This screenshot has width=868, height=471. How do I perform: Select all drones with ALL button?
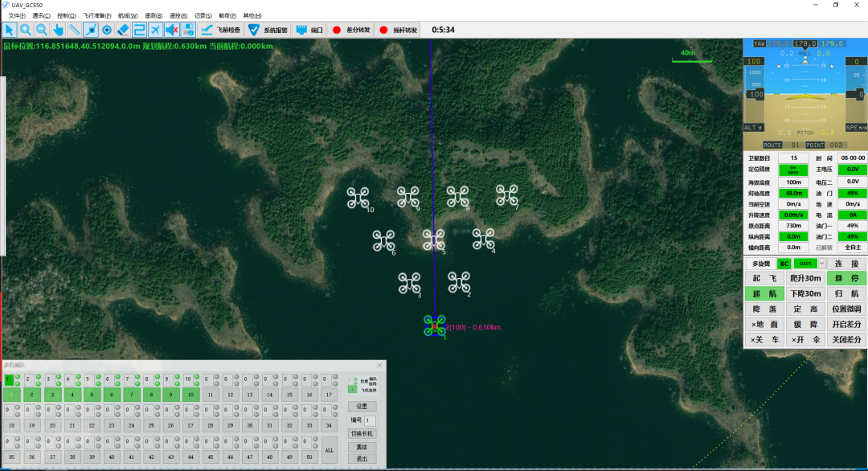click(x=329, y=450)
